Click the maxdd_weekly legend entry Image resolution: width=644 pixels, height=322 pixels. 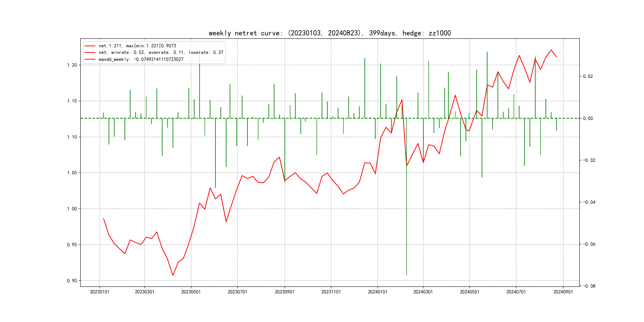pyautogui.click(x=141, y=59)
